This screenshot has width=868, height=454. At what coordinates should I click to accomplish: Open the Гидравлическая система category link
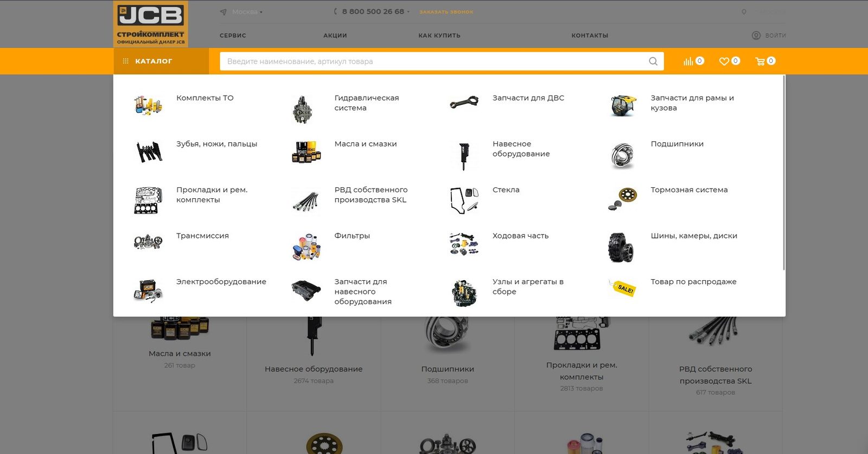point(366,103)
